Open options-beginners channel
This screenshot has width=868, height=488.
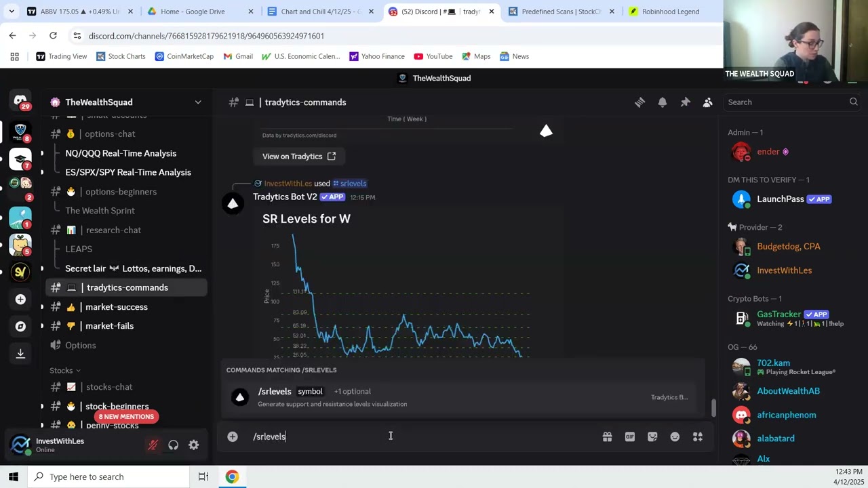pyautogui.click(x=126, y=192)
